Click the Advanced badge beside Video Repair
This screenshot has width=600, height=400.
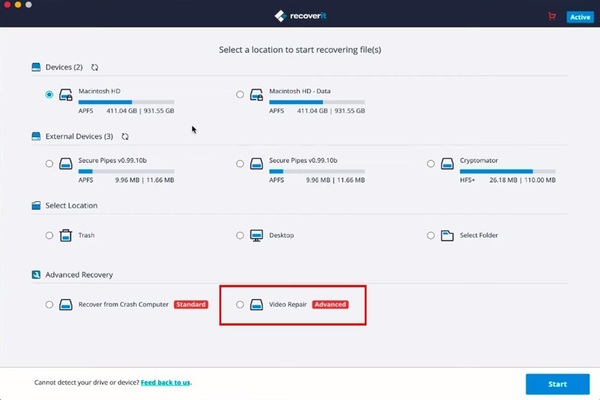point(331,305)
